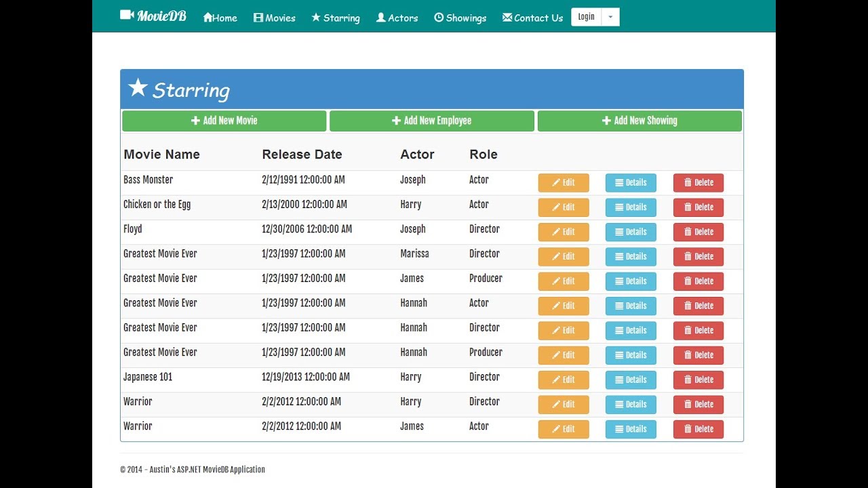Expand the dropdown arrow beside Login

click(x=610, y=17)
